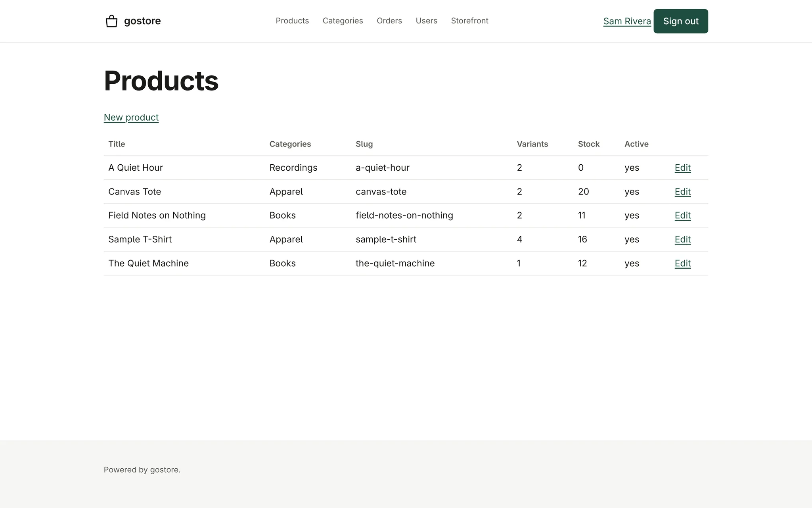This screenshot has width=812, height=508.
Task: Click the gostore brand name
Action: (142, 21)
